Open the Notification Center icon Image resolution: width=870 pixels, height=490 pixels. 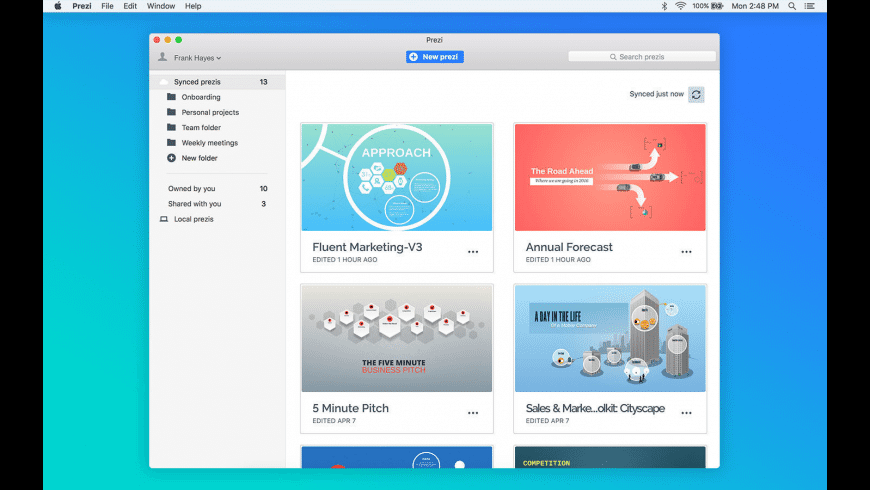click(x=810, y=6)
